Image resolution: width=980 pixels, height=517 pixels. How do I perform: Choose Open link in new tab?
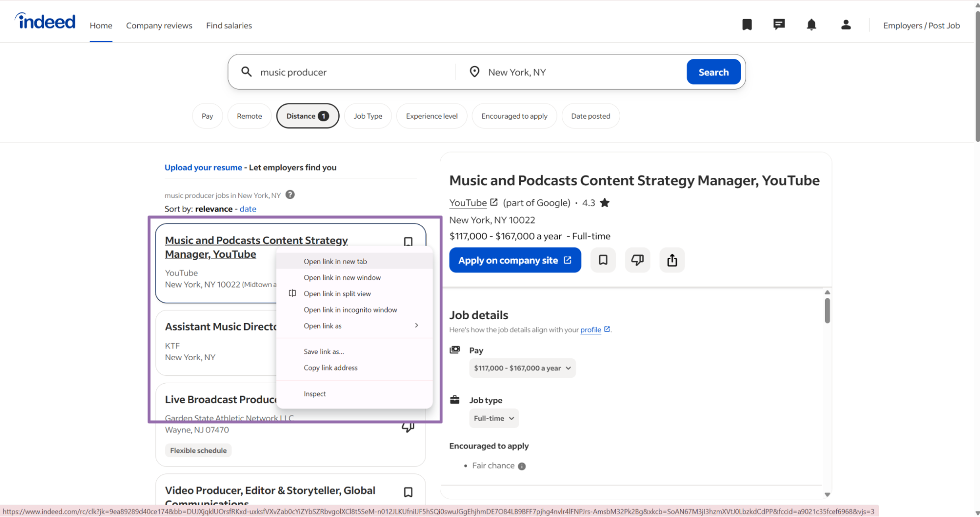point(354,261)
